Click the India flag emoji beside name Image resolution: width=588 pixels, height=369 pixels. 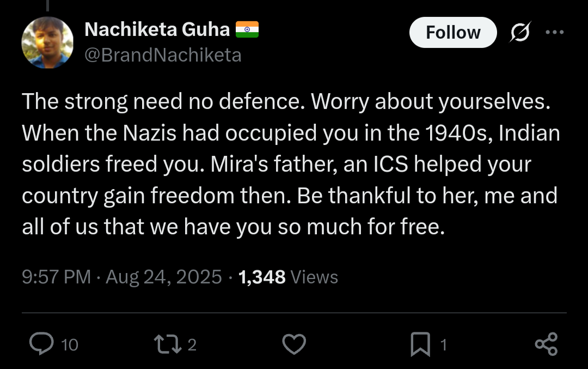point(247,29)
